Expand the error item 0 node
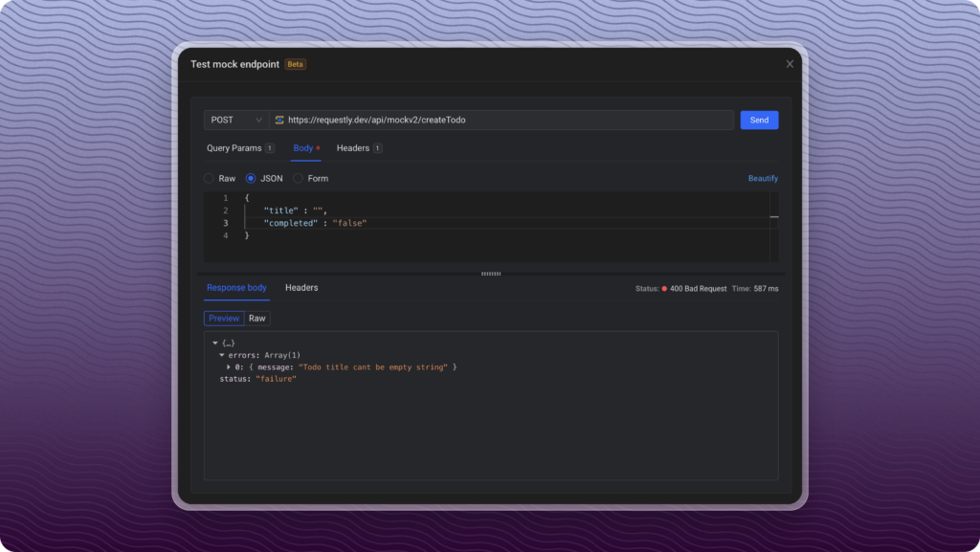 (x=229, y=367)
